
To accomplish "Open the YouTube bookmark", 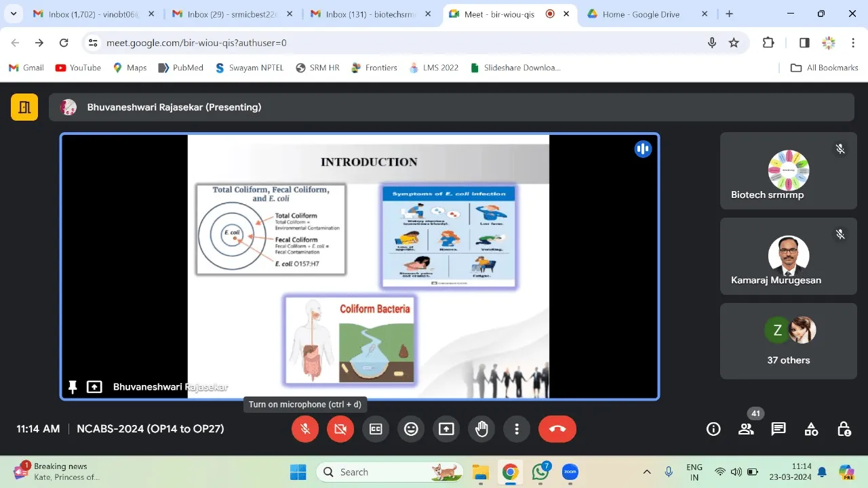I will tap(78, 68).
